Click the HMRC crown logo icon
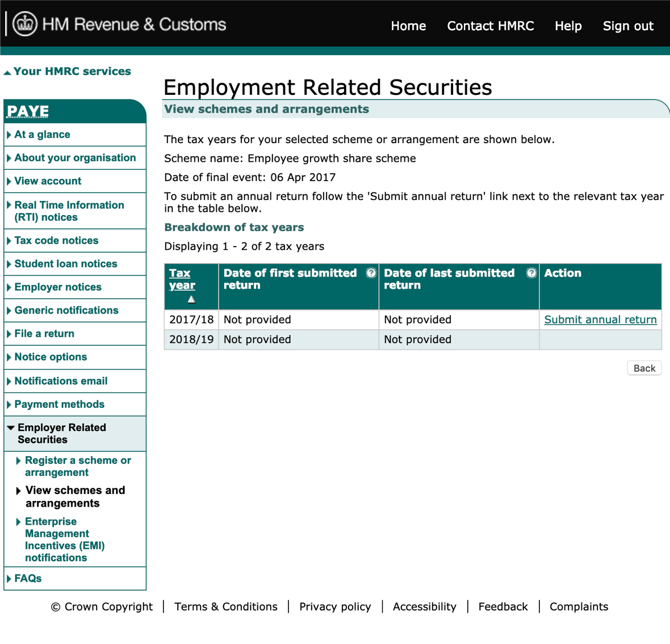This screenshot has width=670, height=644. pos(25,24)
